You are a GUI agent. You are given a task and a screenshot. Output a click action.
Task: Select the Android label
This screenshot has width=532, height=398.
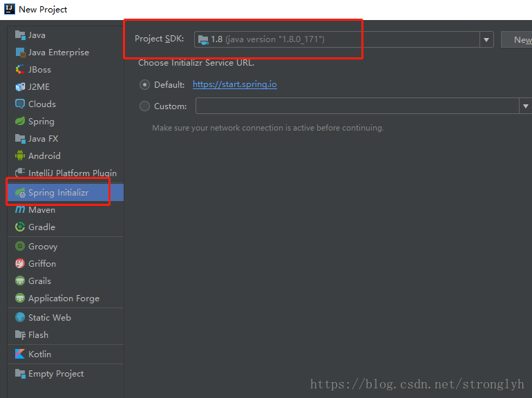coord(44,155)
